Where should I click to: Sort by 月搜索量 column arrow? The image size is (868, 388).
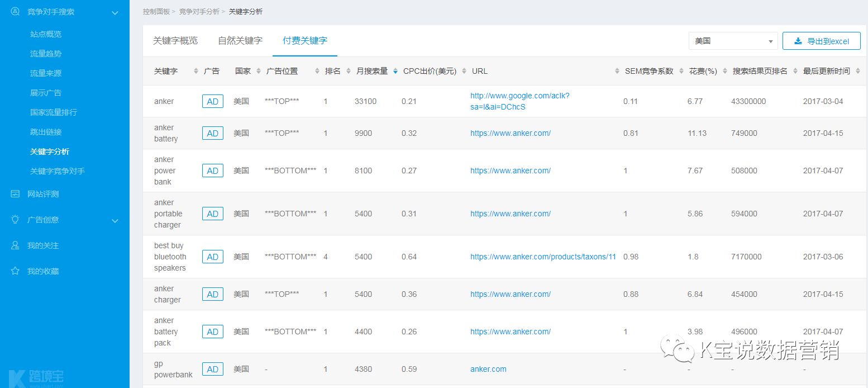click(395, 72)
